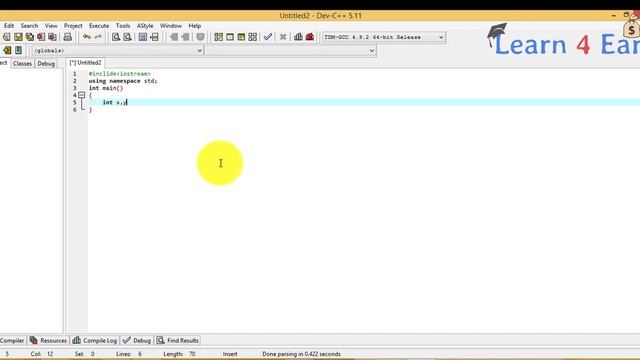Click the Redo toolbar icon
640x360 pixels.
coord(98,37)
